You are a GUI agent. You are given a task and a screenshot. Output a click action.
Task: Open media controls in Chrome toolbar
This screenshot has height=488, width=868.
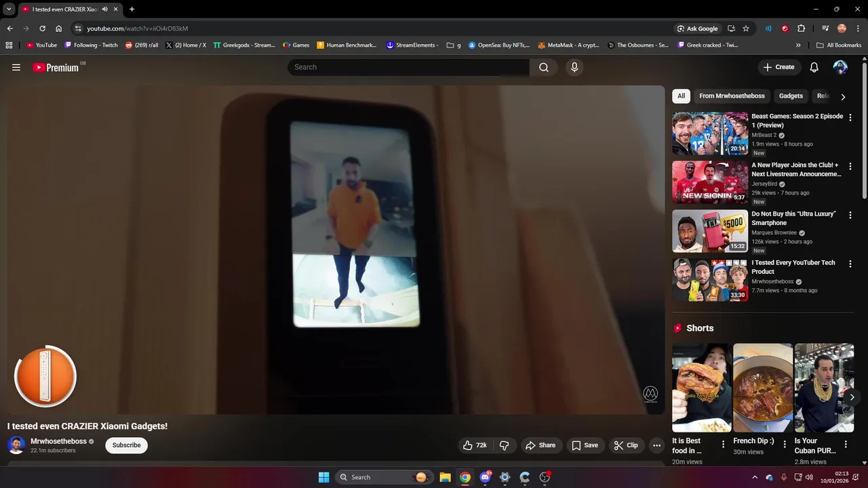[x=825, y=28]
